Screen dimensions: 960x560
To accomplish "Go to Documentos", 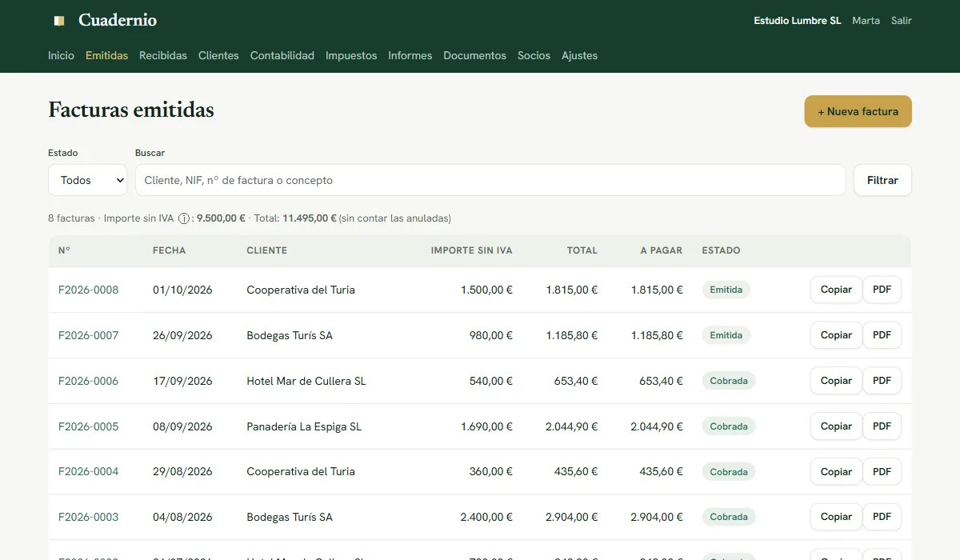I will click(x=474, y=56).
